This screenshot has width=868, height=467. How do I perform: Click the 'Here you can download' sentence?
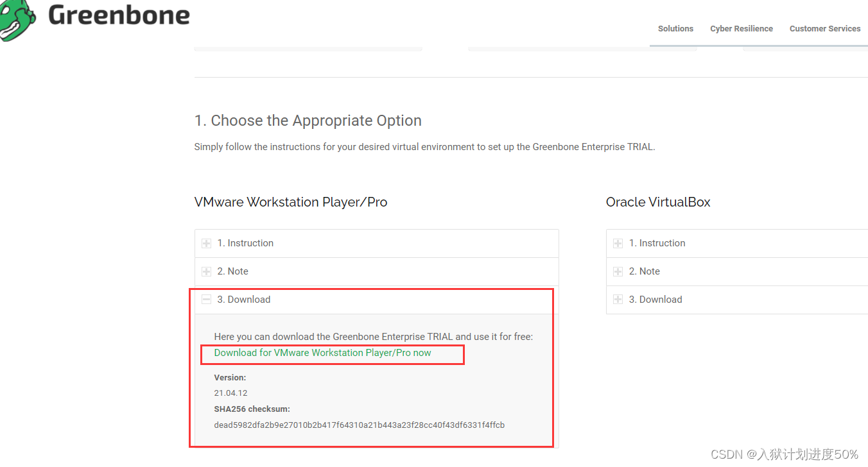(374, 336)
